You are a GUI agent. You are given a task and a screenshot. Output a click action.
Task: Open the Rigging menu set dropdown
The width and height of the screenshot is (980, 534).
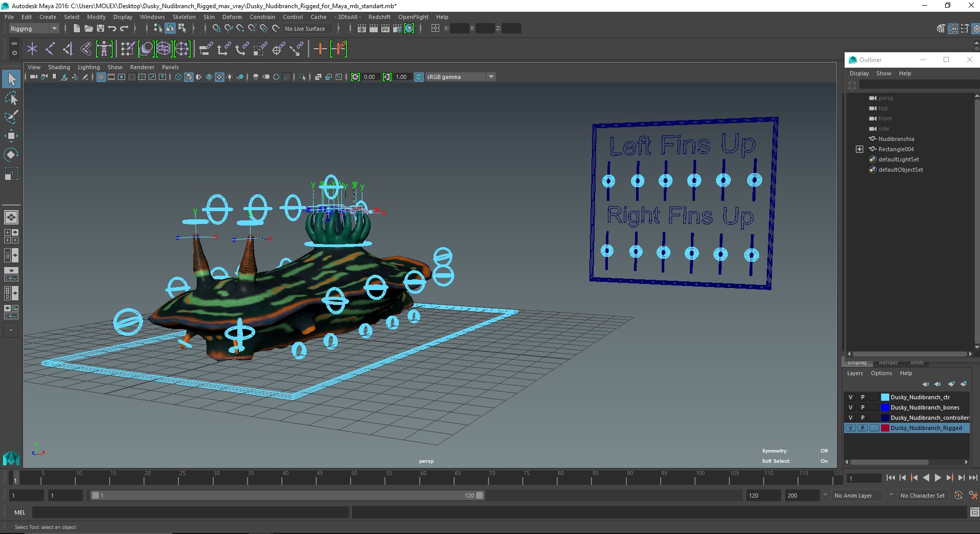tap(34, 29)
